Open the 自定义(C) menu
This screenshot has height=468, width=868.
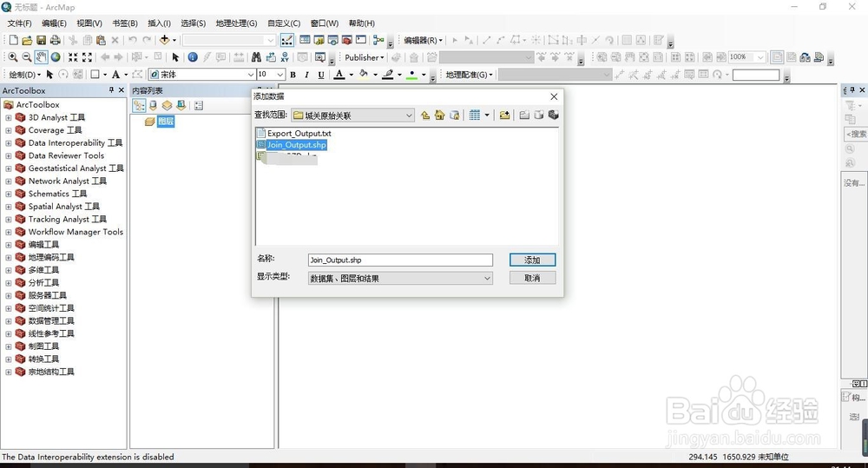[x=284, y=23]
